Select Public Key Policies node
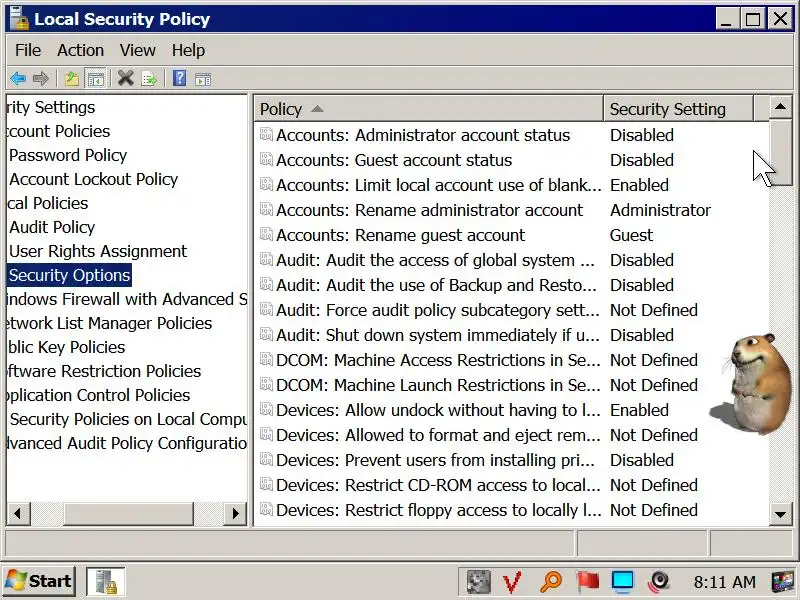 66,347
